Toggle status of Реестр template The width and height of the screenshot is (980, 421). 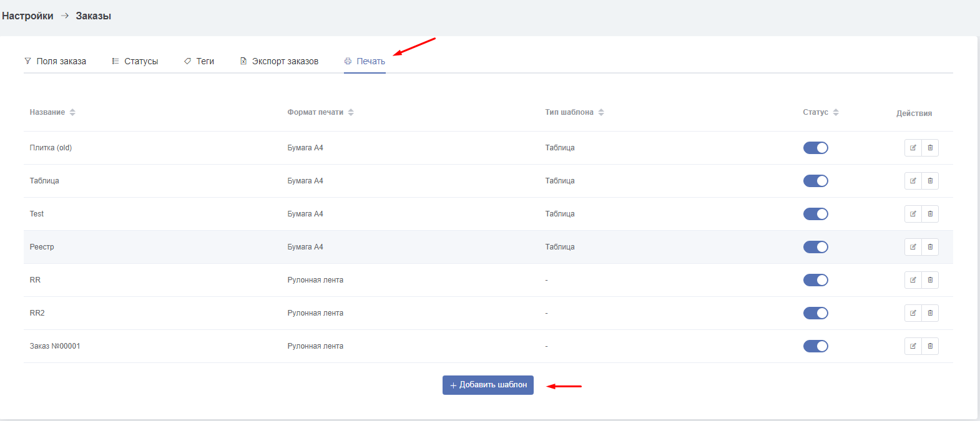pos(815,247)
